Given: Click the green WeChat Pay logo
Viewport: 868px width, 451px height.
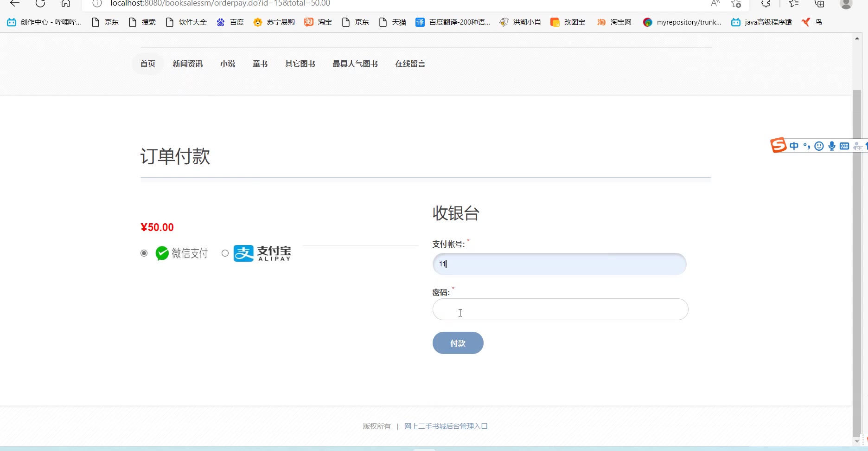Looking at the screenshot, I should point(162,253).
